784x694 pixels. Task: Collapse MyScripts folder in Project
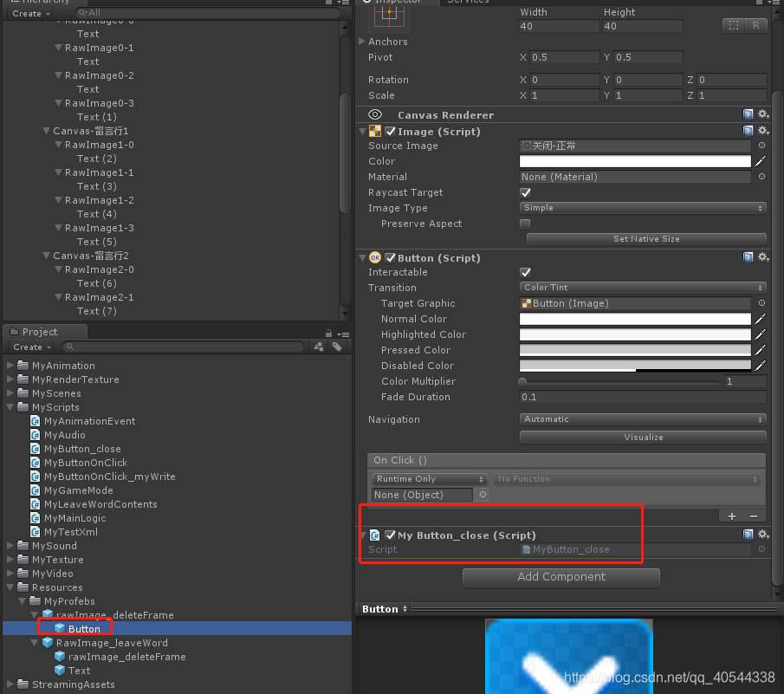[10, 407]
